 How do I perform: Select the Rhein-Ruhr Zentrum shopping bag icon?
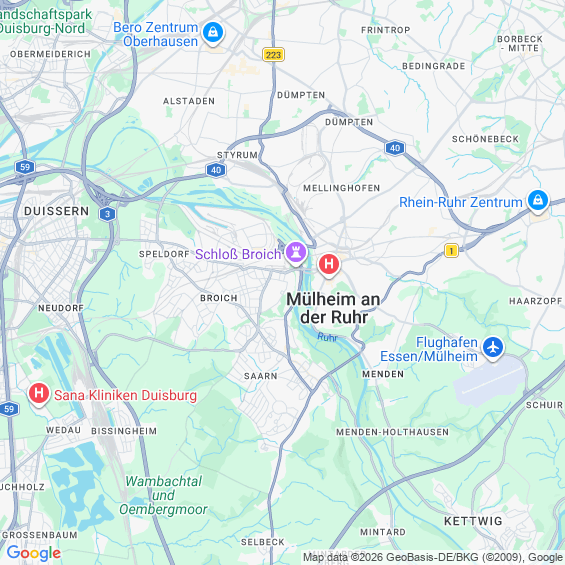tap(538, 201)
